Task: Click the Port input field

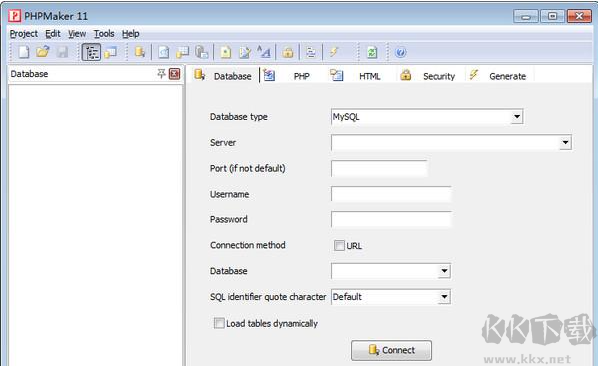Action: [379, 169]
